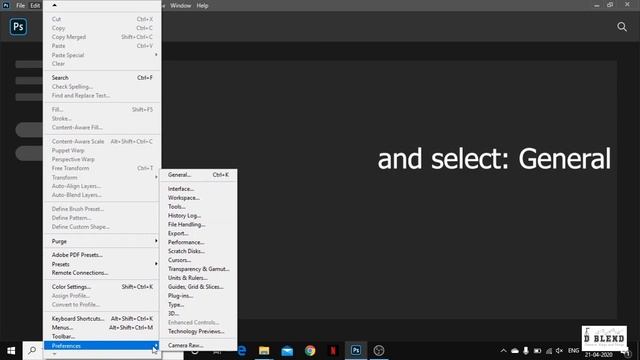Open the search magnifier icon at top right
The width and height of the screenshot is (640, 360).
point(622,27)
